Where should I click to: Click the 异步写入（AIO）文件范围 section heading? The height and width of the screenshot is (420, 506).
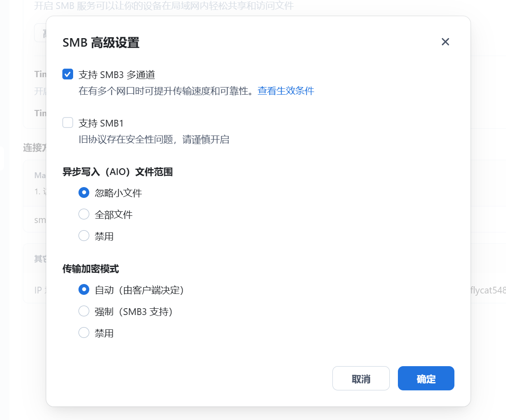coord(118,172)
